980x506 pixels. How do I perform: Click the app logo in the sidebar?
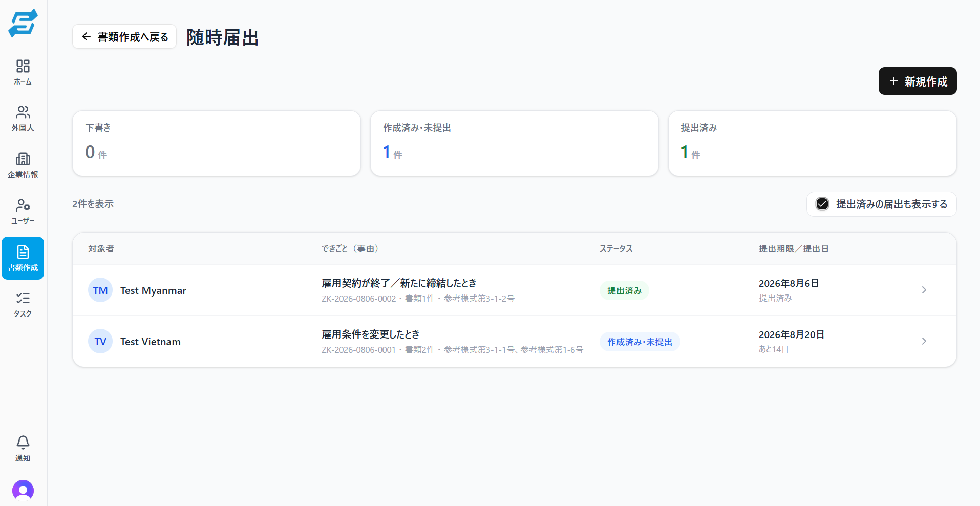click(x=23, y=23)
